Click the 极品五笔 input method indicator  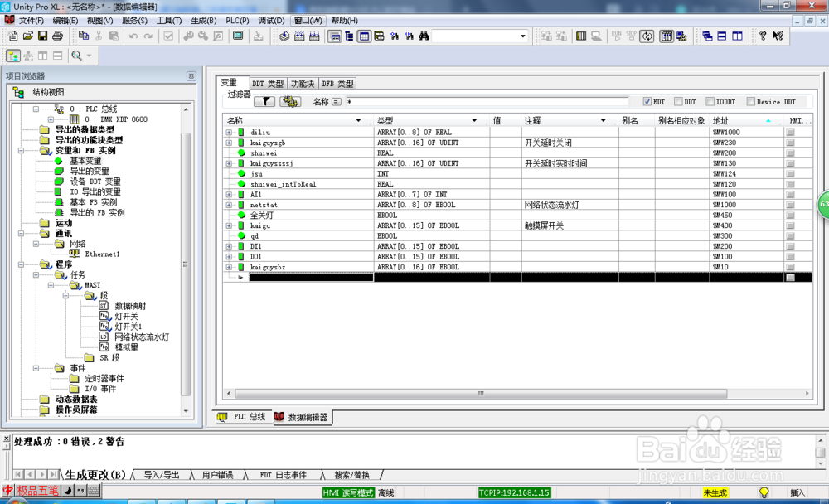coord(37,491)
